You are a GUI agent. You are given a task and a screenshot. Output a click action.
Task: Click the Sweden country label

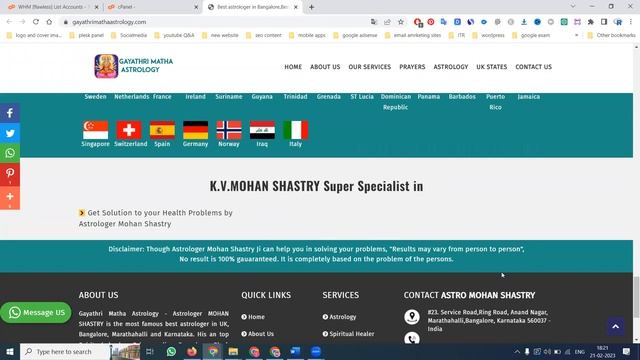pyautogui.click(x=96, y=97)
